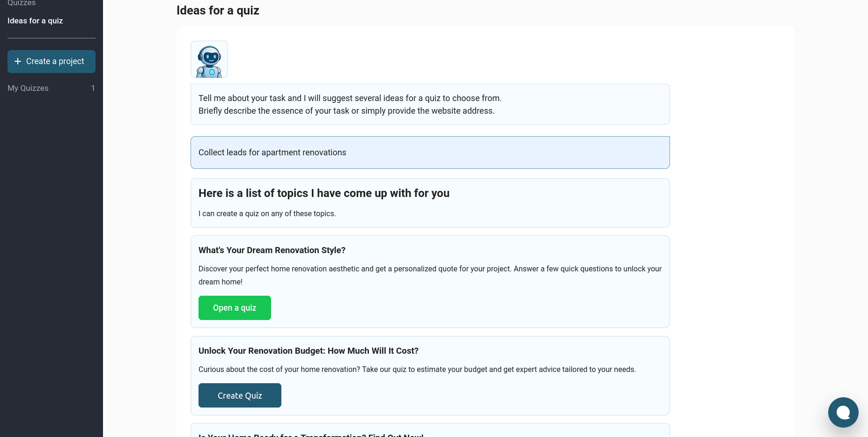Open the chat support bubble
868x437 pixels.
coord(843,412)
